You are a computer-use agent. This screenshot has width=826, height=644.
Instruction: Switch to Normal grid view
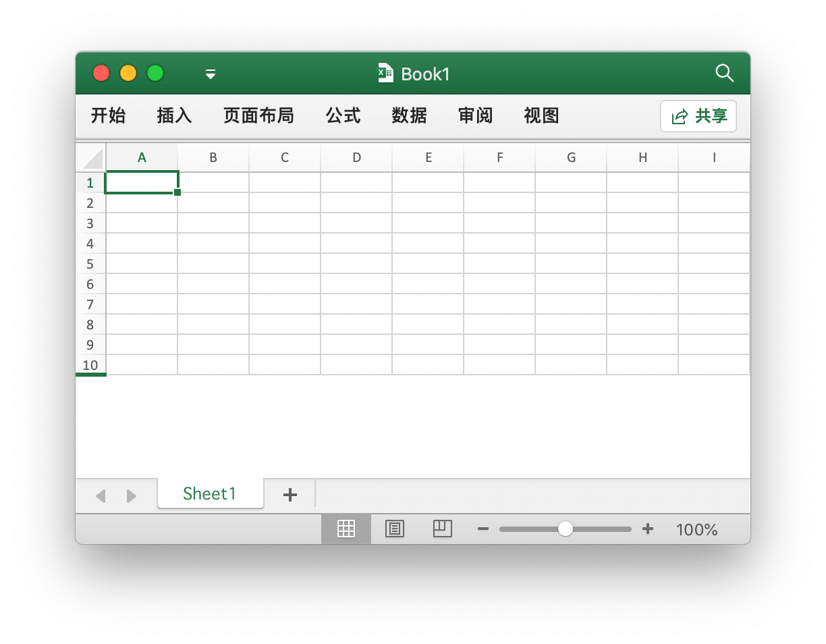pos(346,529)
